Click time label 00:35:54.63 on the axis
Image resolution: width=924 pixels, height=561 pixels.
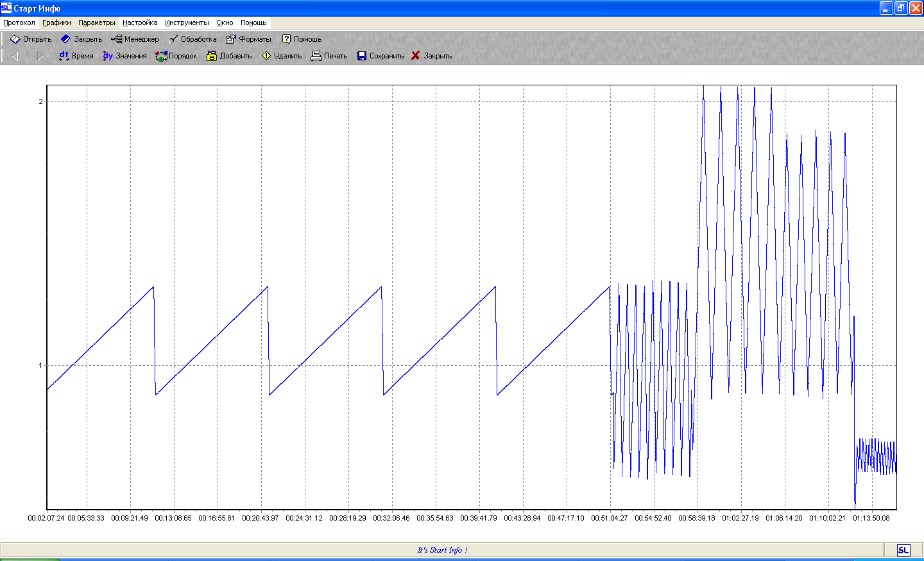click(x=435, y=518)
